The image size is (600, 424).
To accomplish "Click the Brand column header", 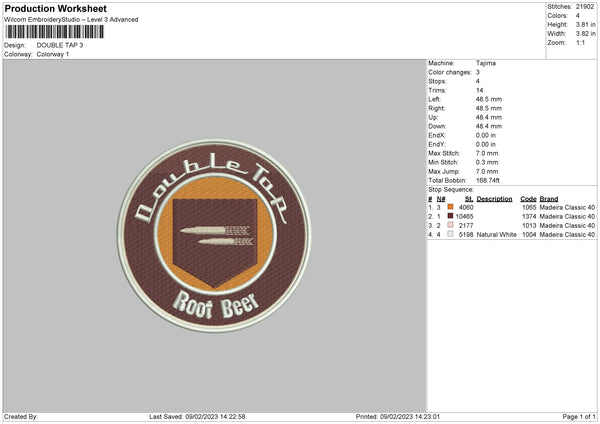I will pos(549,199).
